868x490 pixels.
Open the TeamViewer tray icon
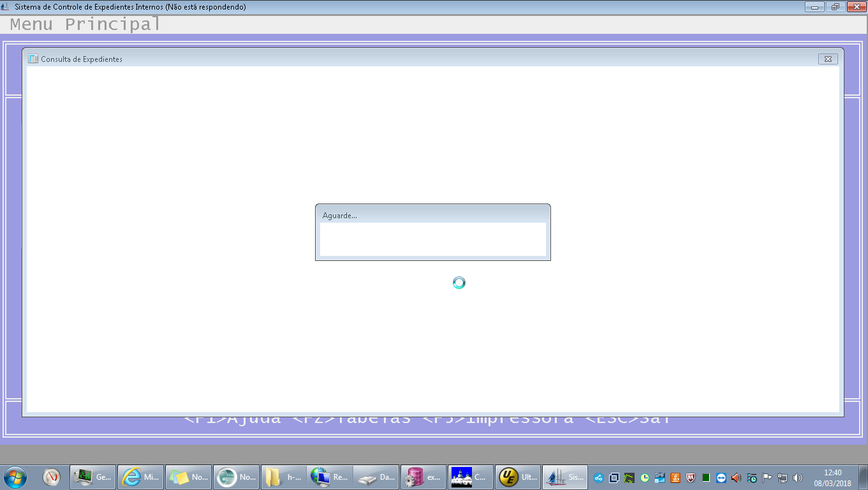coord(721,477)
